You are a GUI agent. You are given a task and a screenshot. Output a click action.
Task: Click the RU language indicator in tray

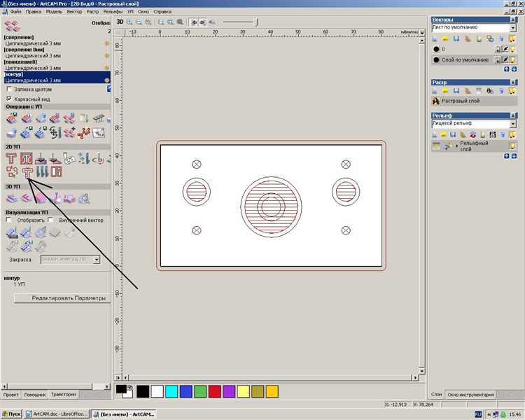coord(479,414)
